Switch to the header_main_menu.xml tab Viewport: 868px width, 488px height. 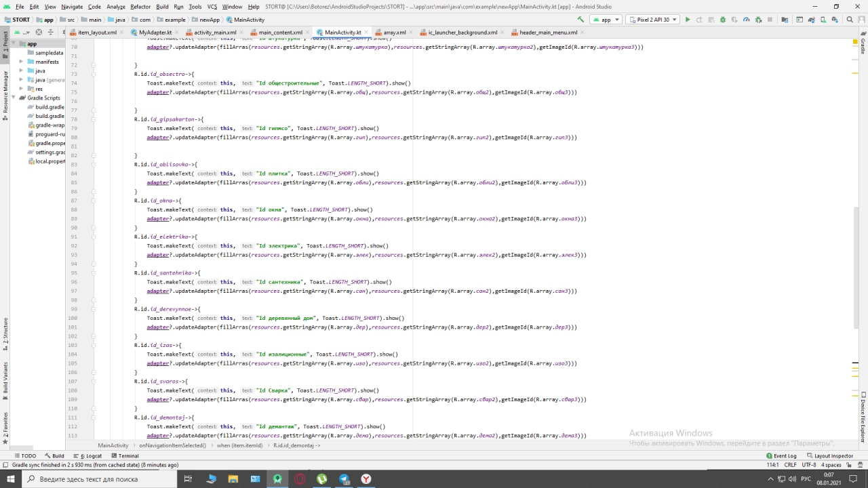click(548, 33)
